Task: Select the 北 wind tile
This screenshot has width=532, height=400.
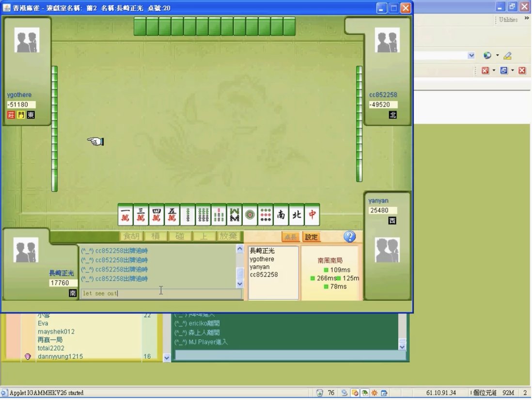Action: tap(297, 215)
